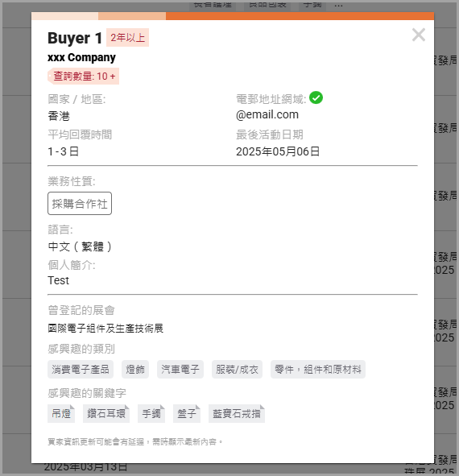The height and width of the screenshot is (476, 459).
Task: Click the 消費電子產品 category tag
Action: coord(81,370)
